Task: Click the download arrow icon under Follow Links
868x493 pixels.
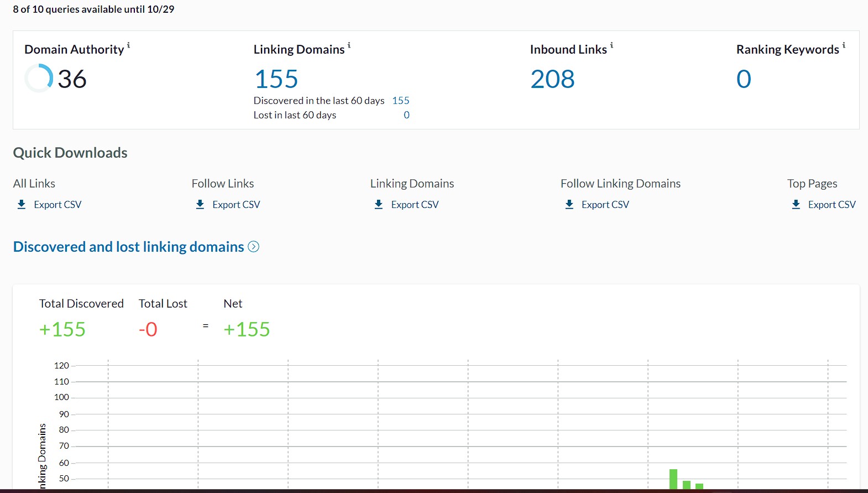Action: coord(200,205)
